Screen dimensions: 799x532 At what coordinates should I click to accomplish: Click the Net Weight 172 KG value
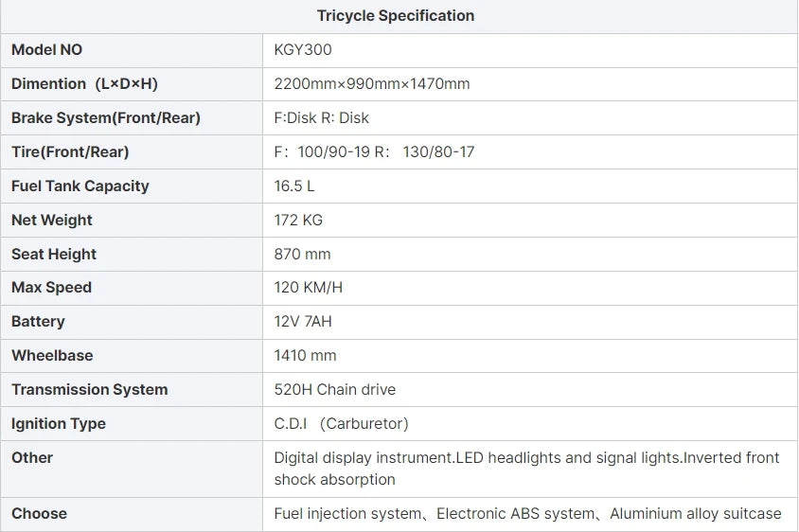(x=298, y=221)
